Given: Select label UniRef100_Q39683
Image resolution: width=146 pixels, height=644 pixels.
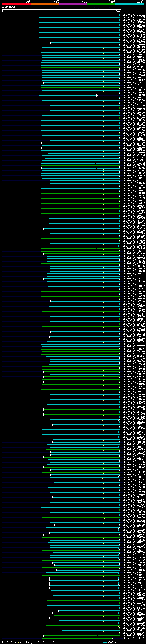Looking at the screenshot, I should [x=134, y=319].
